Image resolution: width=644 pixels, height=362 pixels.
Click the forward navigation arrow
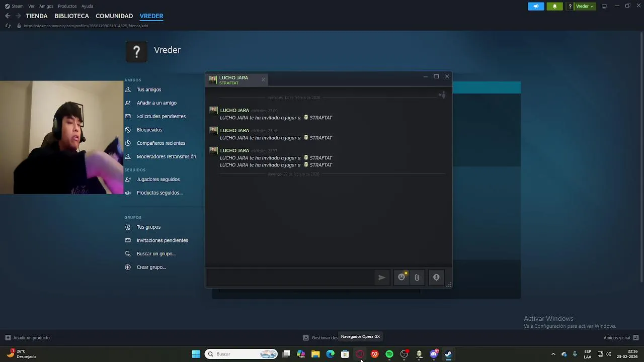pyautogui.click(x=18, y=16)
